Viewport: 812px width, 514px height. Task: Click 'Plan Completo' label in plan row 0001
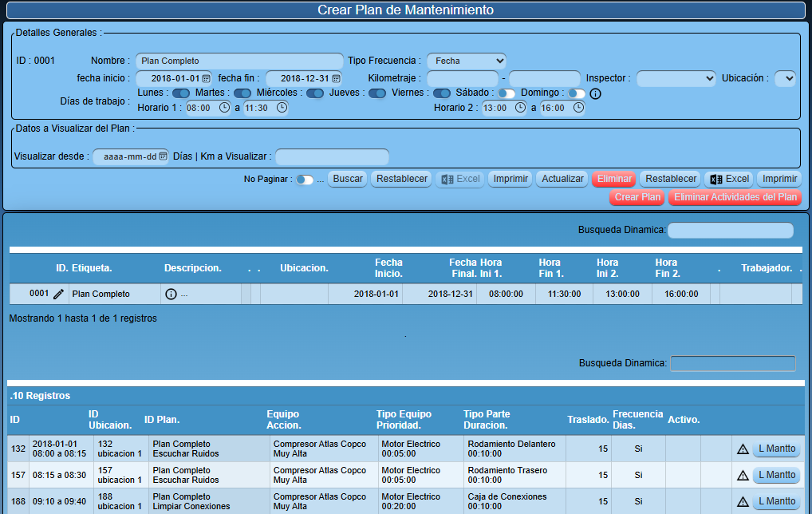point(101,295)
